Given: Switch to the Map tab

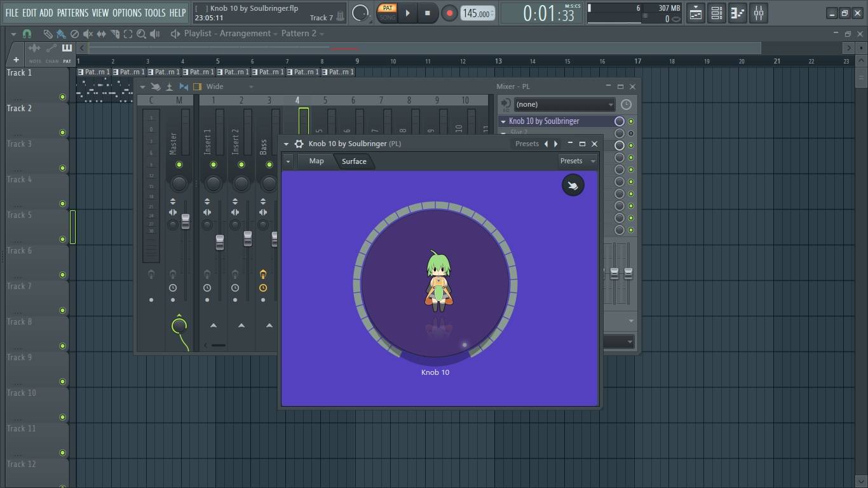Looking at the screenshot, I should pyautogui.click(x=316, y=161).
